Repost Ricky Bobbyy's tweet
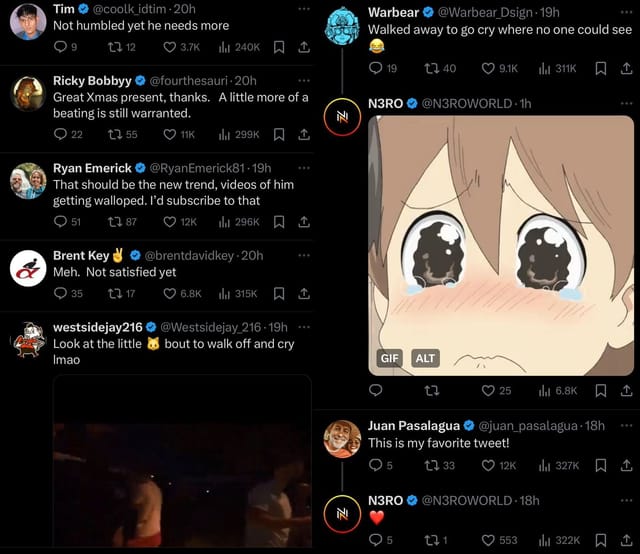The height and width of the screenshot is (554, 640). [117, 134]
